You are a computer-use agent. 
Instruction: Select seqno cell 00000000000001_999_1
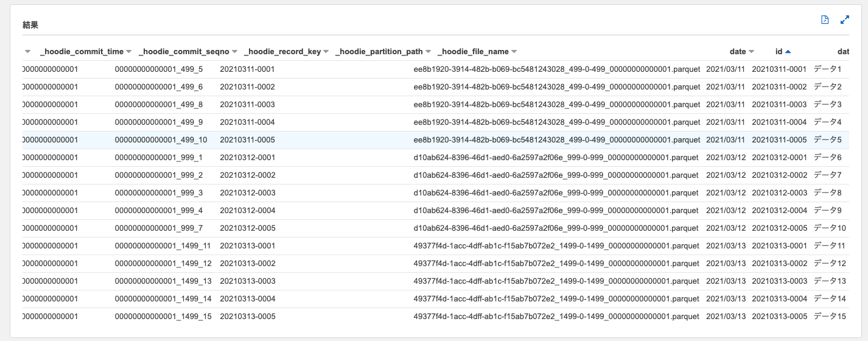pyautogui.click(x=158, y=158)
